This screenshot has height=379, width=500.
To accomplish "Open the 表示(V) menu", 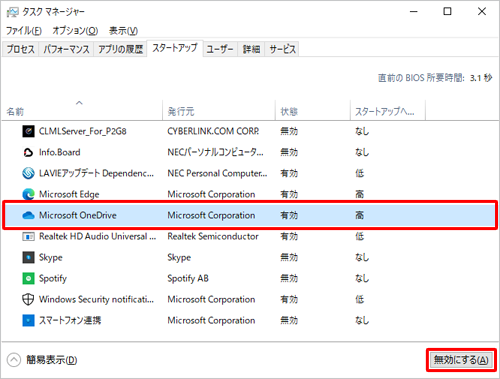I will [x=123, y=31].
